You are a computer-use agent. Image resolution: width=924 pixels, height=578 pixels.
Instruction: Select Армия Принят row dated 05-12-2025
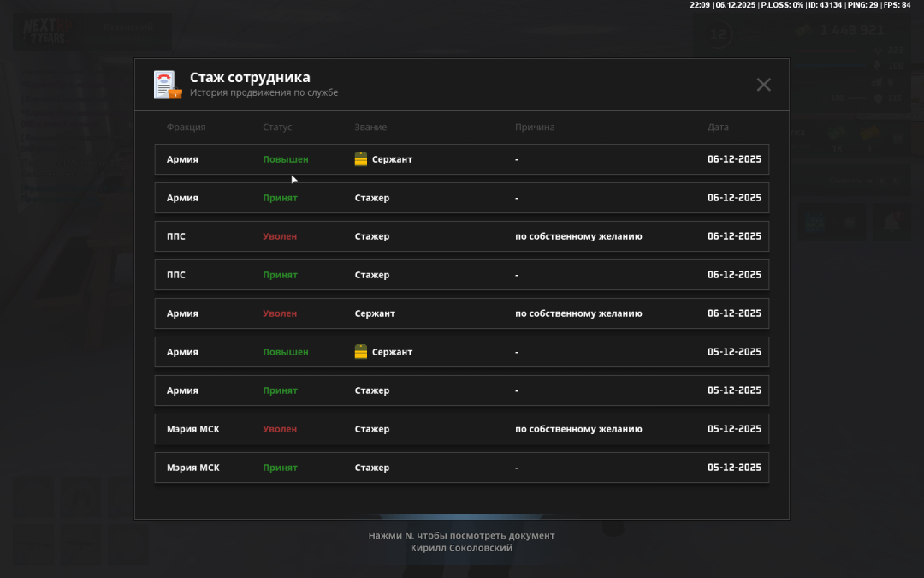click(x=461, y=390)
